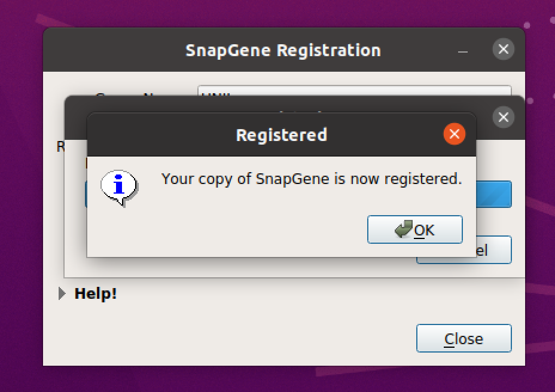Click the "now registered" message text
Viewport: 555px width, 392px height.
pyautogui.click(x=312, y=179)
